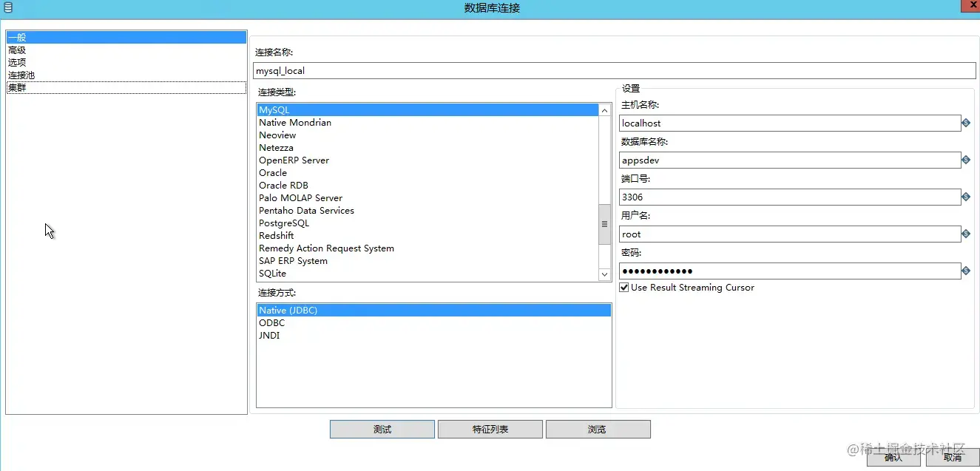Click variable icon beside port number field
The image size is (980, 471).
pos(966,197)
